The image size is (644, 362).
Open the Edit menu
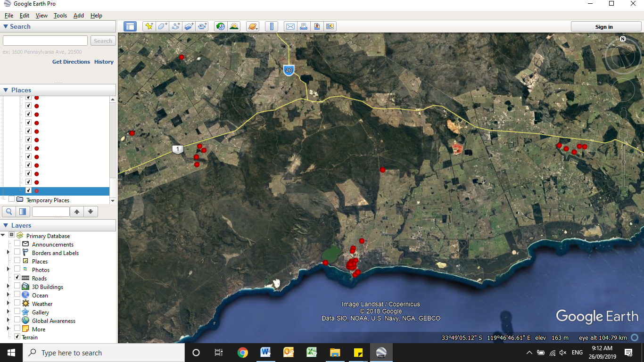pyautogui.click(x=25, y=16)
